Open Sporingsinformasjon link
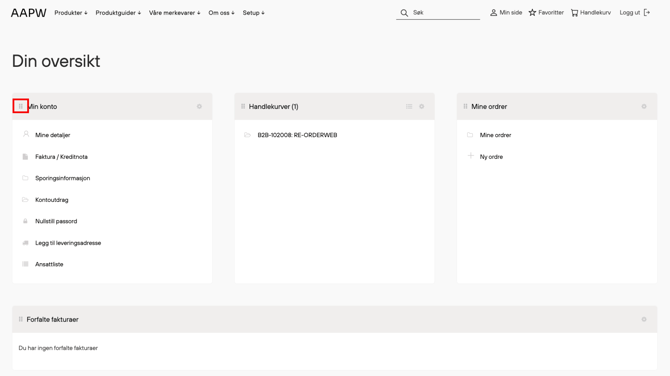This screenshot has width=670, height=376. pyautogui.click(x=62, y=178)
